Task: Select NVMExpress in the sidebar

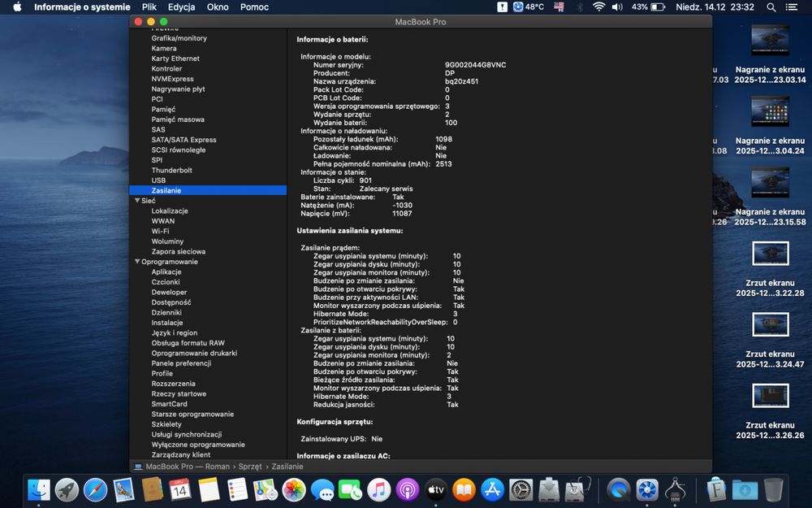Action: pos(172,79)
